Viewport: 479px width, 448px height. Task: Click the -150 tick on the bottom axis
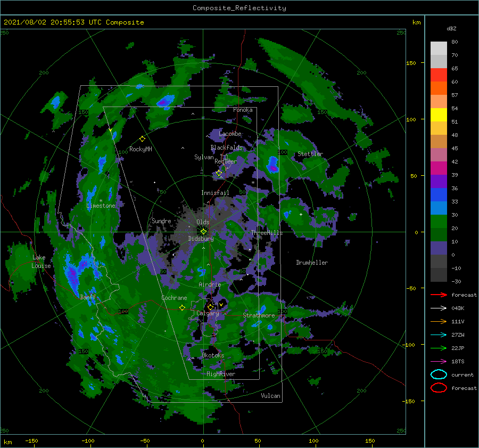(x=31, y=441)
